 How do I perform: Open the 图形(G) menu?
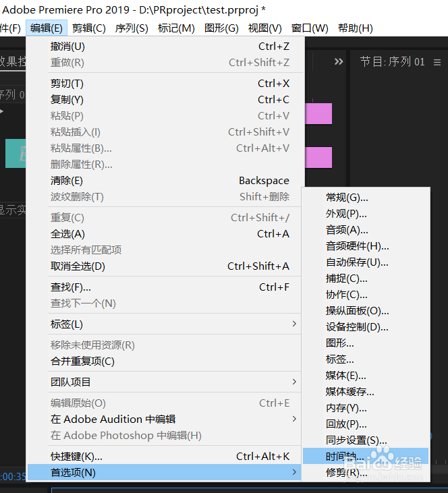click(221, 28)
